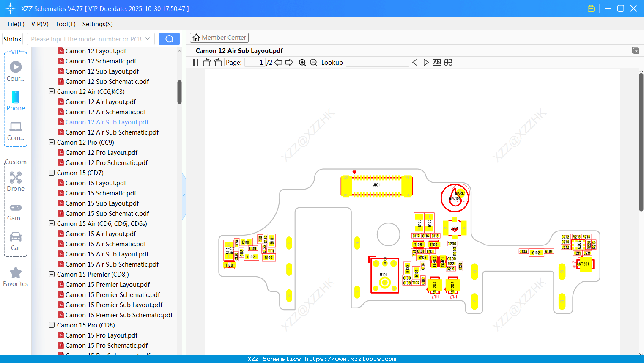Click the Abi text toggle icon

[437, 63]
